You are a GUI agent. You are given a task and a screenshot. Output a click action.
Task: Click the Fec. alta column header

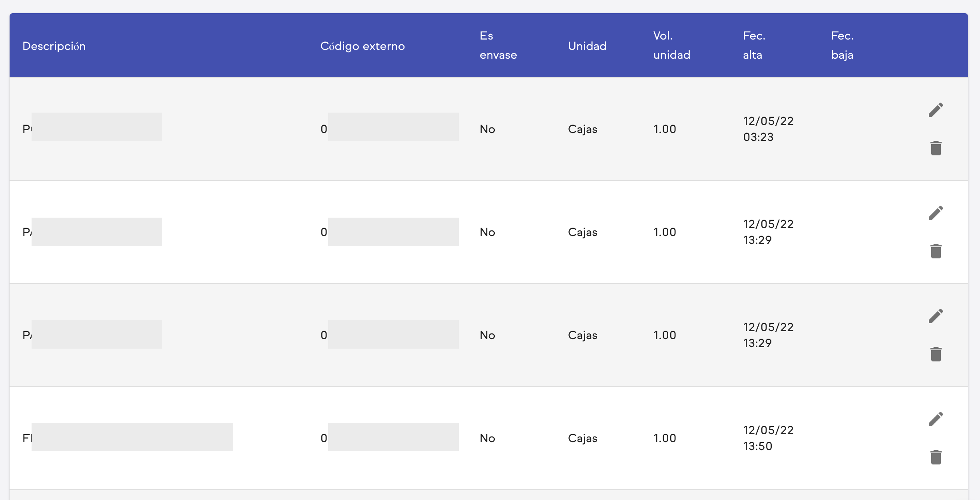[x=754, y=45]
